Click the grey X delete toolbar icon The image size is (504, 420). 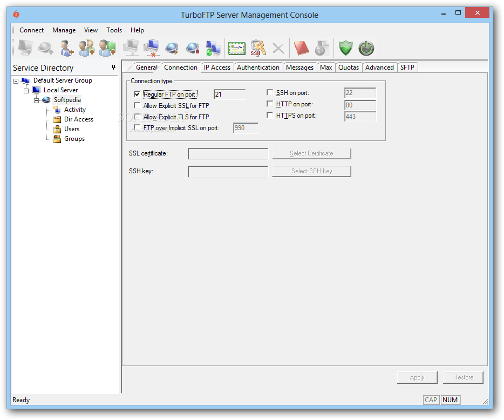coord(278,49)
